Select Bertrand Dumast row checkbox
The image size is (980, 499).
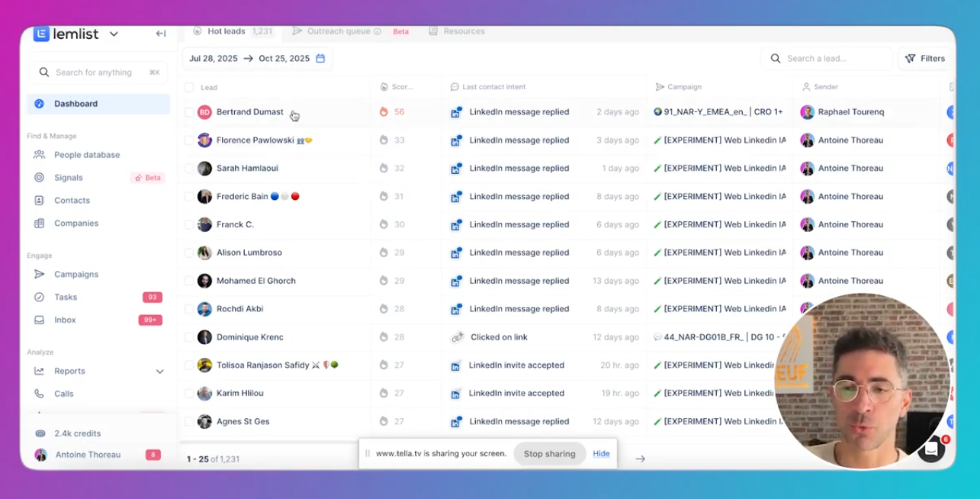pos(189,112)
